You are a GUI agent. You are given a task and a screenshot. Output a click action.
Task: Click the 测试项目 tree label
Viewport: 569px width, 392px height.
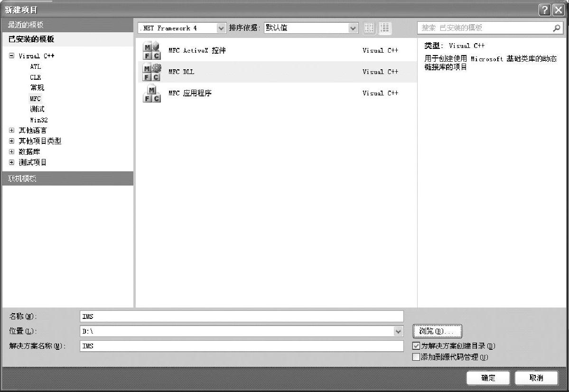click(x=33, y=162)
